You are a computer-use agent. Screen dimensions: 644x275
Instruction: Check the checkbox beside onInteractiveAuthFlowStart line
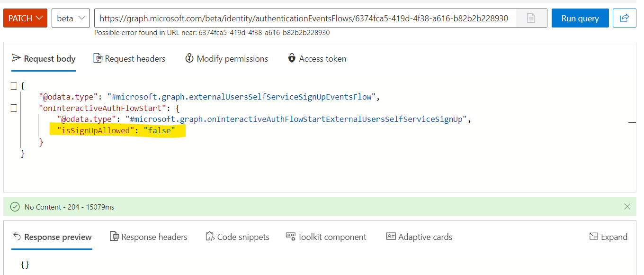click(x=14, y=108)
